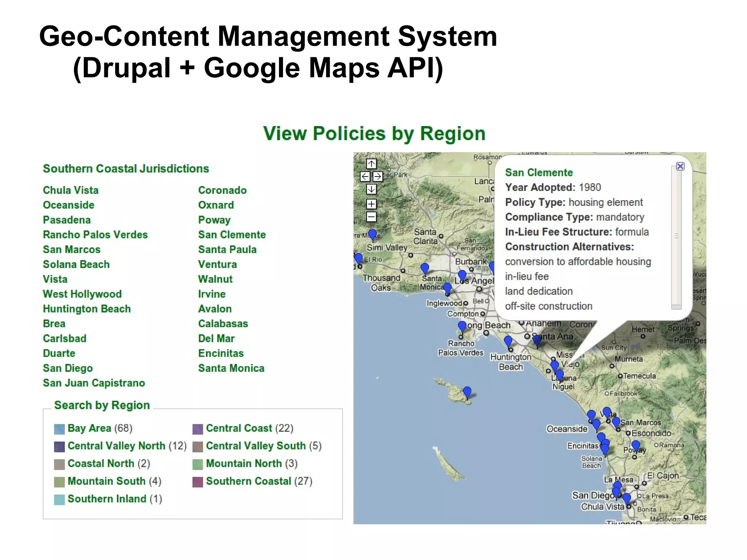Open the Mountain North region link
Viewport: 747px width, 560px height.
coord(244,463)
